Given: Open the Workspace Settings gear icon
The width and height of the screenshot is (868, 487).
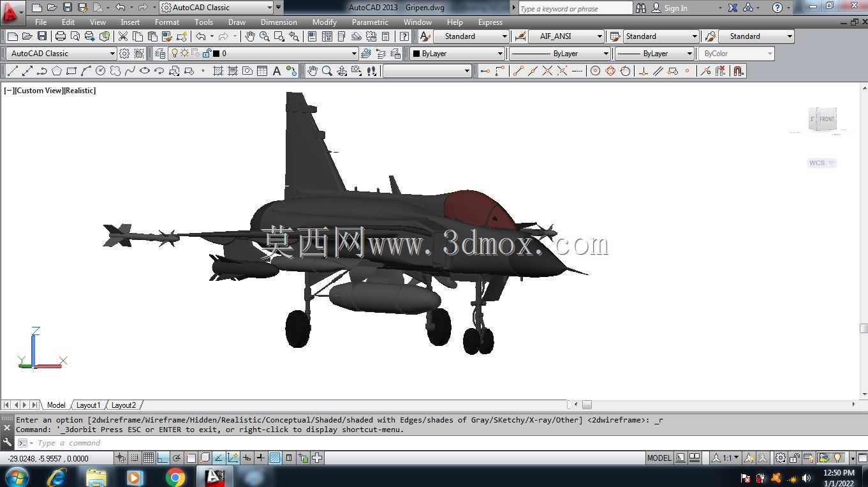Looking at the screenshot, I should [124, 54].
